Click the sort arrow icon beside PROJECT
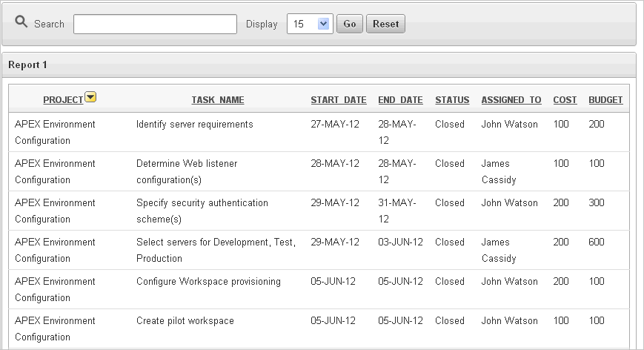This screenshot has width=644, height=350. pyautogui.click(x=90, y=97)
